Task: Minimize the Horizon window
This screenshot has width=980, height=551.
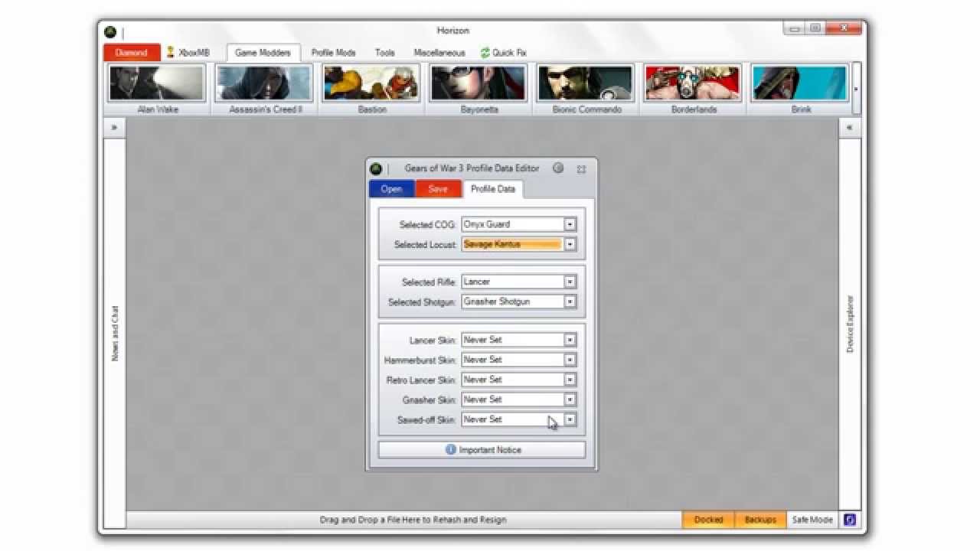Action: 795,28
